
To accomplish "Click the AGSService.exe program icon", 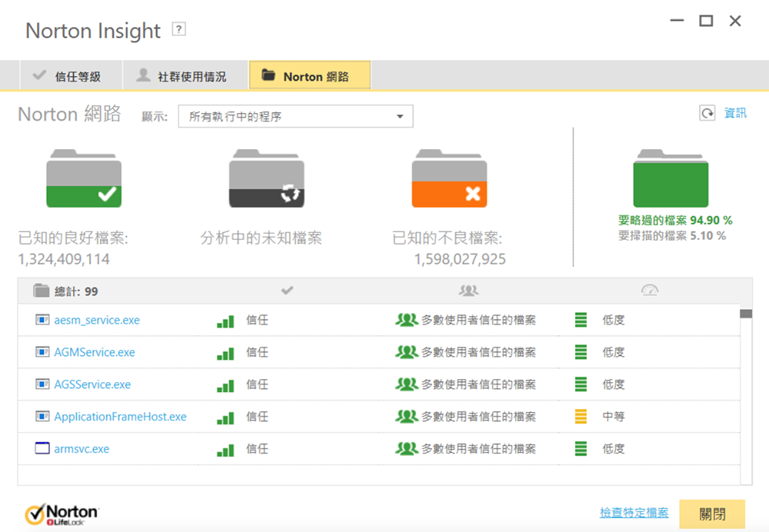I will [x=42, y=384].
